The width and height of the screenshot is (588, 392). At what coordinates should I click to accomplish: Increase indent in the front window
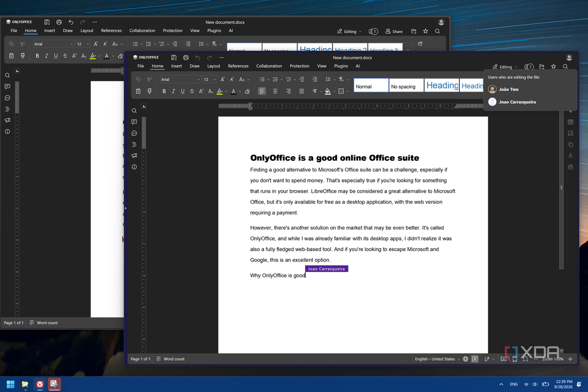pos(314,79)
